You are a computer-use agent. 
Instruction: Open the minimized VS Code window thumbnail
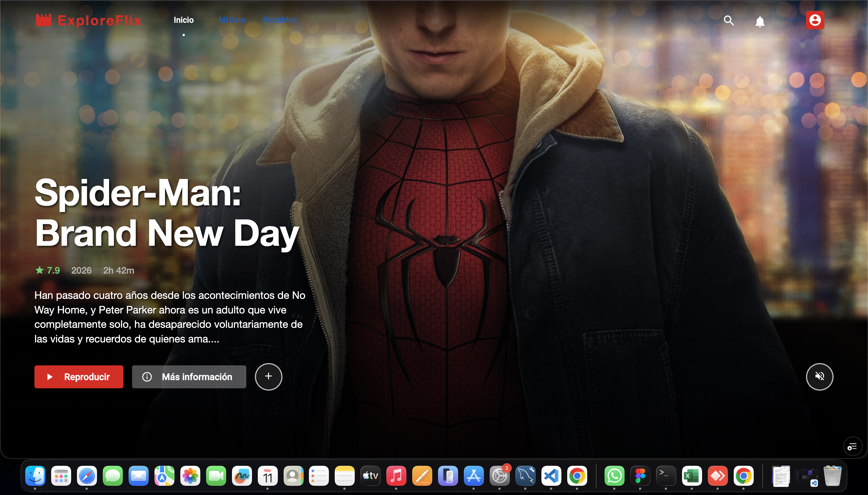pyautogui.click(x=807, y=476)
